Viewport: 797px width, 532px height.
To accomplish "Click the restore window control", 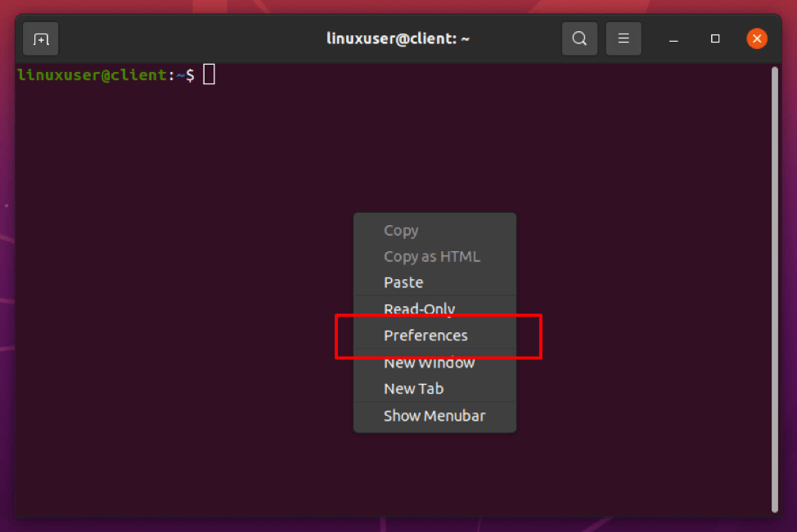I will pos(714,38).
